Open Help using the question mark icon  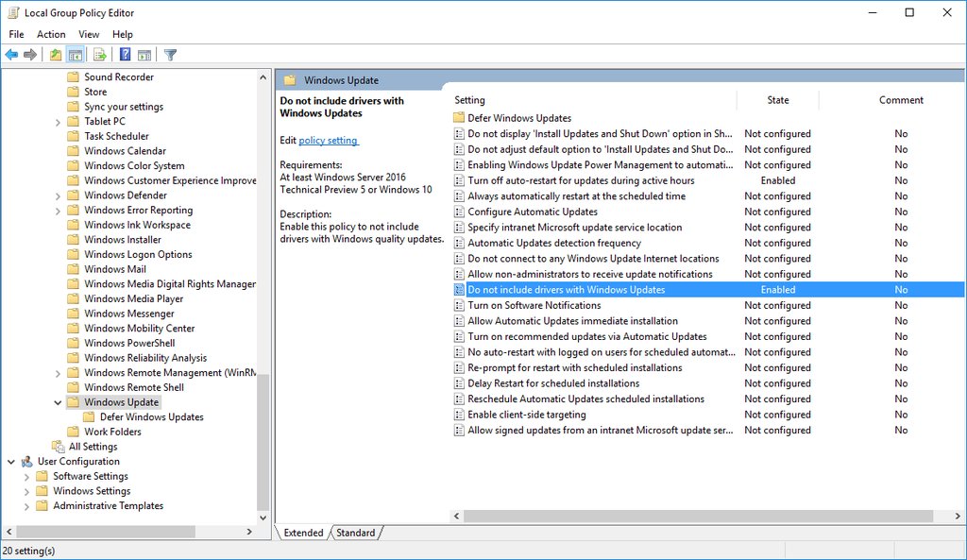(x=125, y=54)
